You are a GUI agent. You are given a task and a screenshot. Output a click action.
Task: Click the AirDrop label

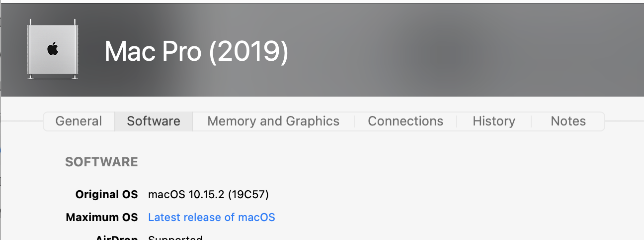pos(117,238)
